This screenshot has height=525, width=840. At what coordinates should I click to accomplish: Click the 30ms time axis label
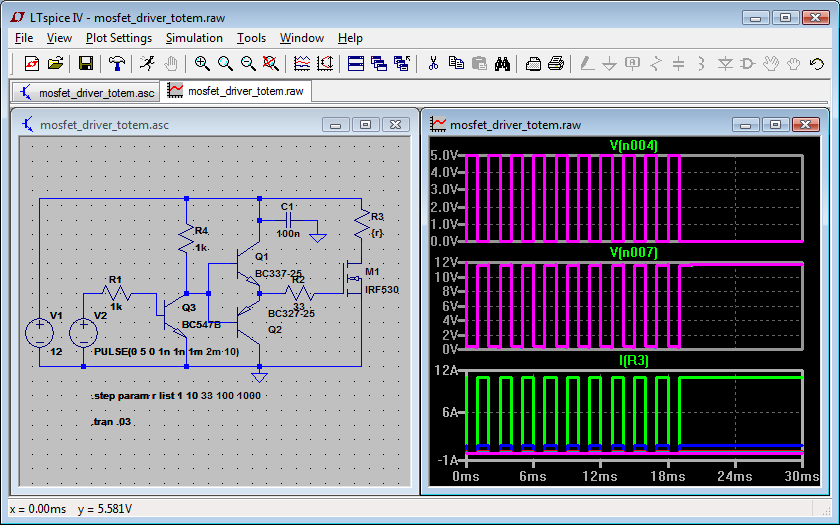[801, 476]
